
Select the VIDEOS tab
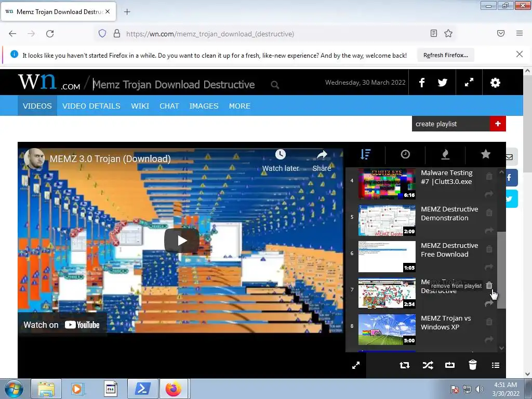tap(37, 106)
